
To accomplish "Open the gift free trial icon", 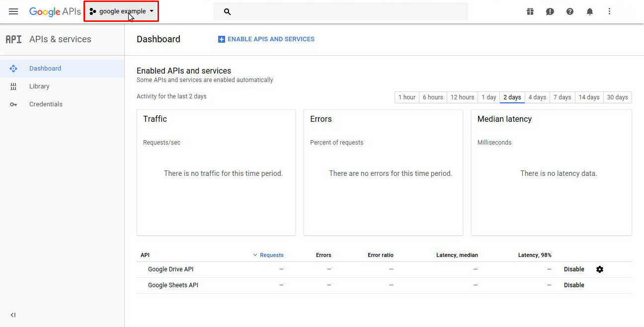I will click(x=530, y=11).
